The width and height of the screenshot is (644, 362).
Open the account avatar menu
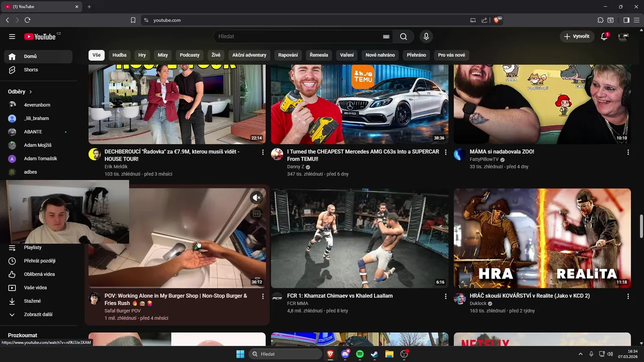(623, 37)
